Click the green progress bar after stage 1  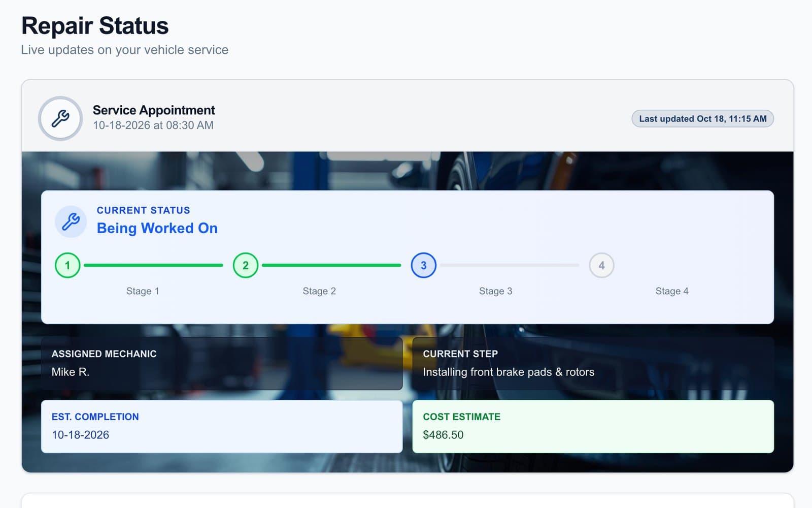coord(153,265)
